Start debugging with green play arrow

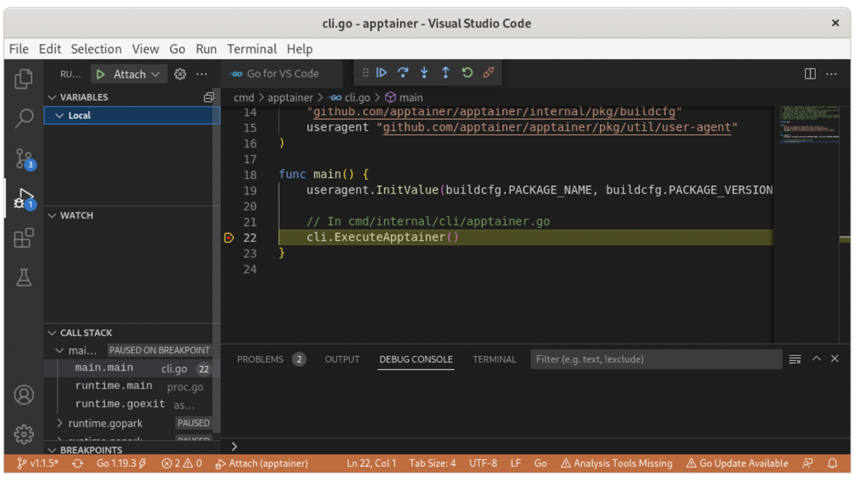click(100, 74)
